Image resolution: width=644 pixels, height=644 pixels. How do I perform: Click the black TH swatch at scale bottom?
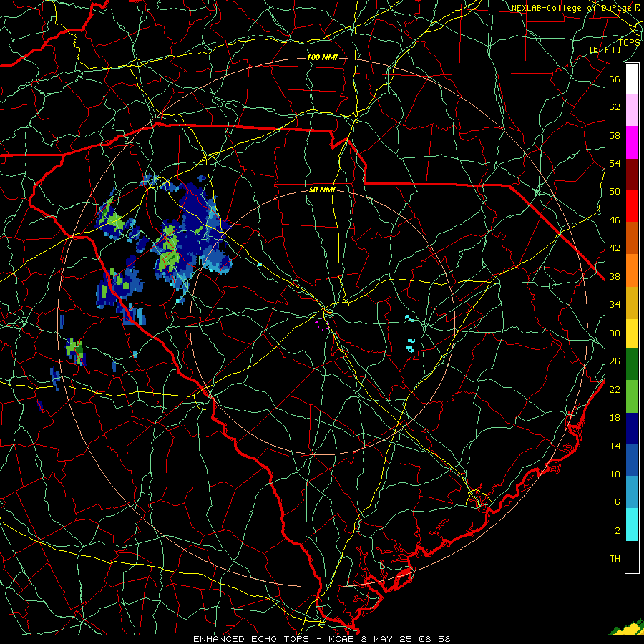click(x=632, y=557)
